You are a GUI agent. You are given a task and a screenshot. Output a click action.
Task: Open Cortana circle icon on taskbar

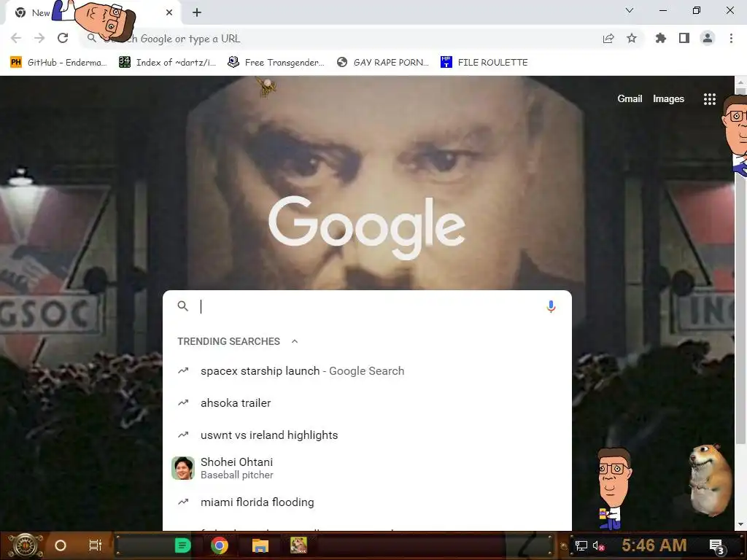[x=61, y=545]
